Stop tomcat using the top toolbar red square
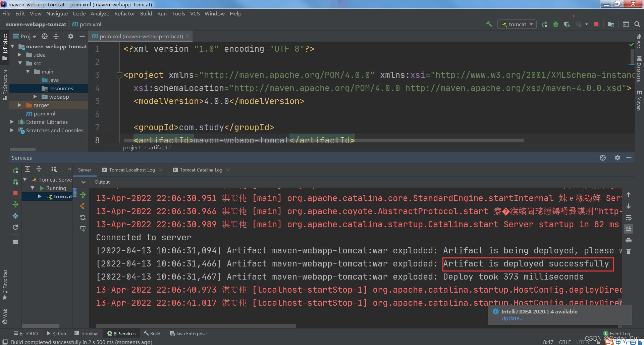Screen dimensions: 644x345 coord(596,24)
